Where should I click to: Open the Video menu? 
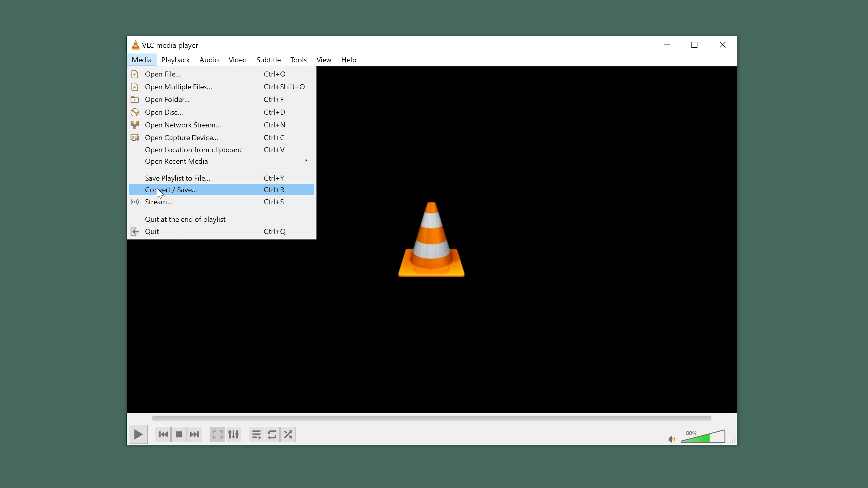237,60
